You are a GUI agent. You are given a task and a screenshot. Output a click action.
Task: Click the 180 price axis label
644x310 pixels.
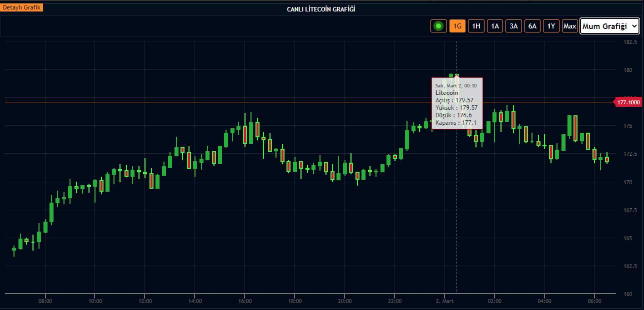tap(627, 70)
